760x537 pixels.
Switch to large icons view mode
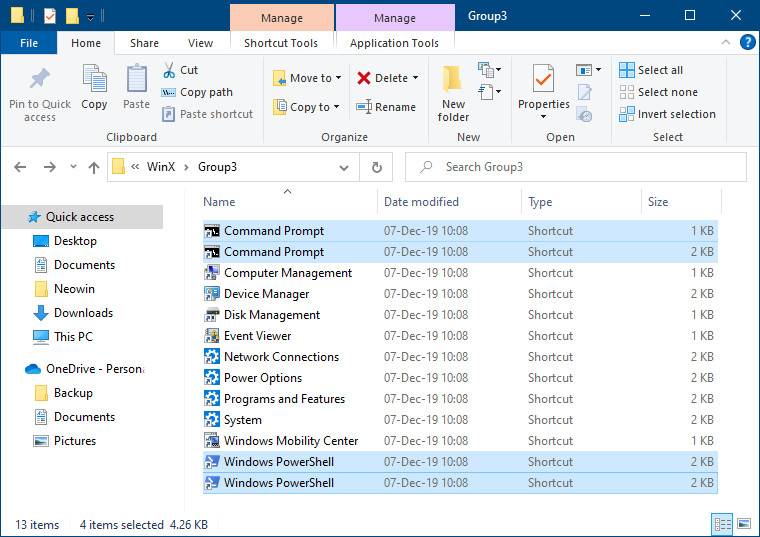point(743,523)
